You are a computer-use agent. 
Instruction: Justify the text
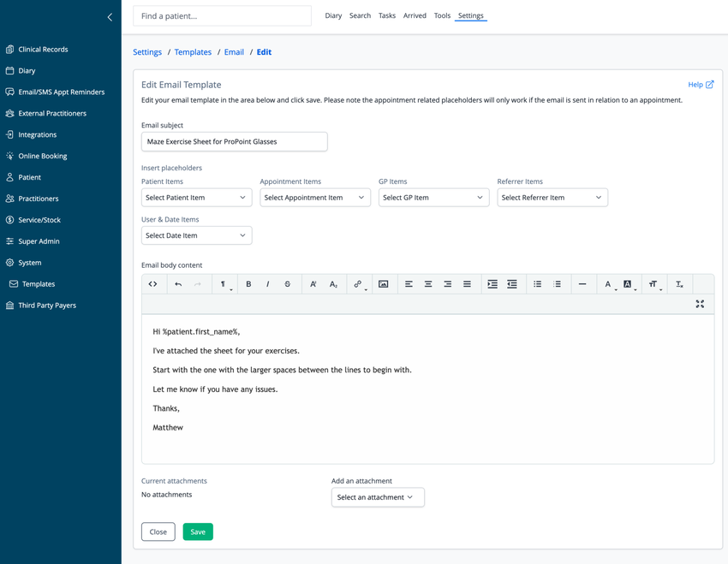tap(467, 284)
